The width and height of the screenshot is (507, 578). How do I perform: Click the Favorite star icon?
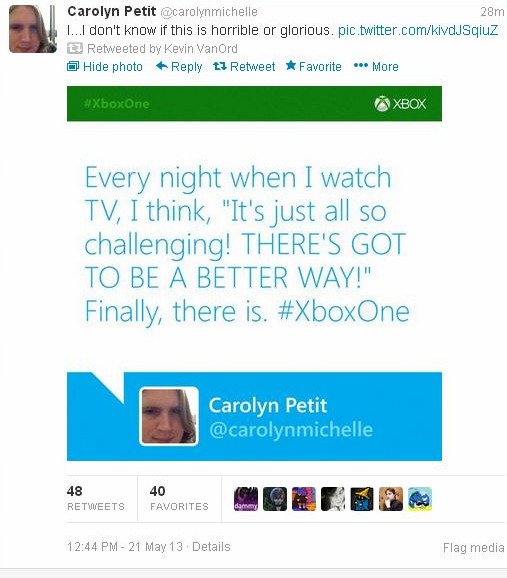click(x=291, y=66)
